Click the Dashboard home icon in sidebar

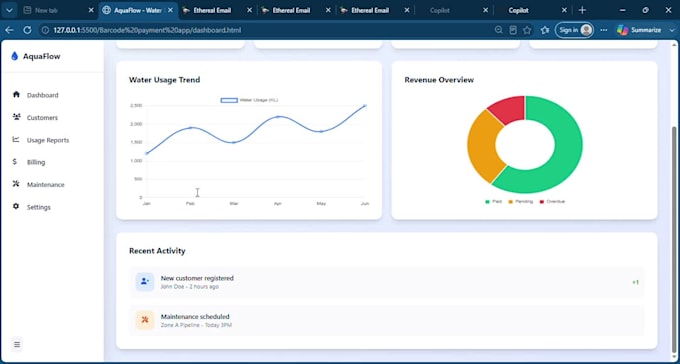click(16, 94)
